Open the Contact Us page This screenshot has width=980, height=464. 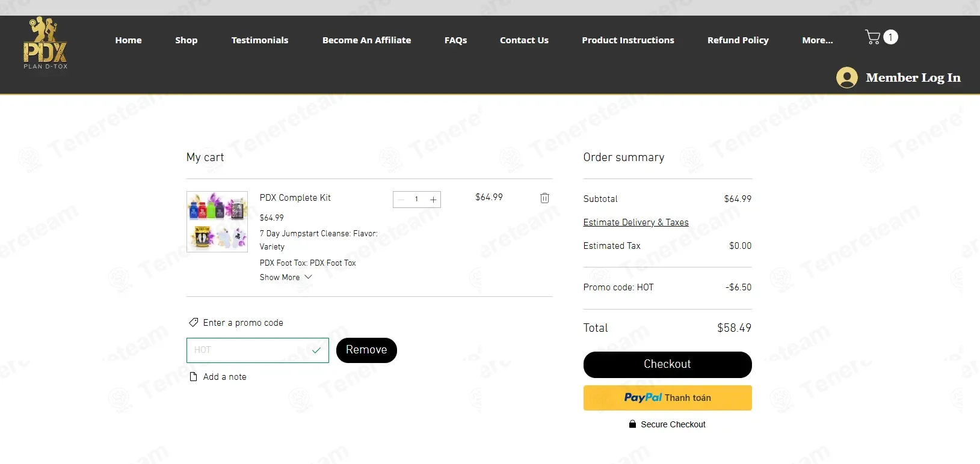click(525, 40)
